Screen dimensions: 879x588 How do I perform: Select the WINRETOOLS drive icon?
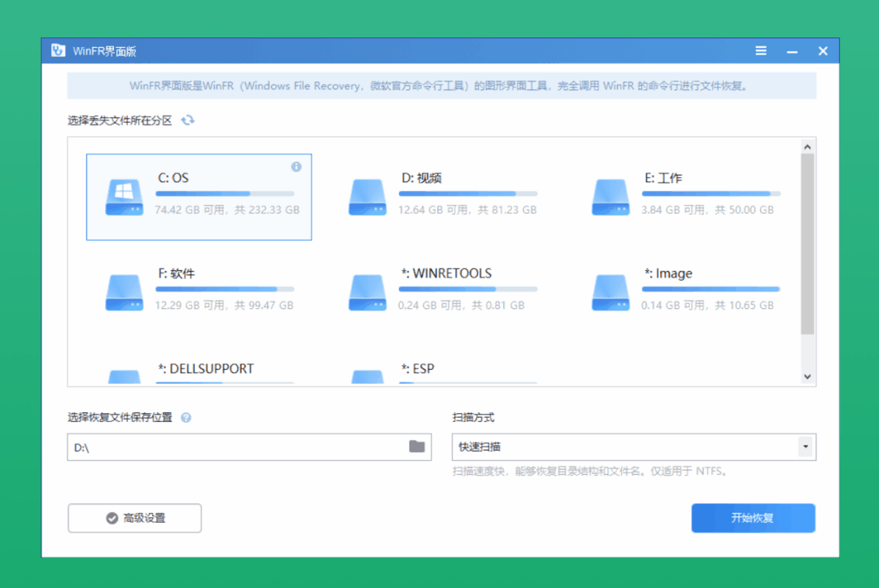click(x=367, y=292)
